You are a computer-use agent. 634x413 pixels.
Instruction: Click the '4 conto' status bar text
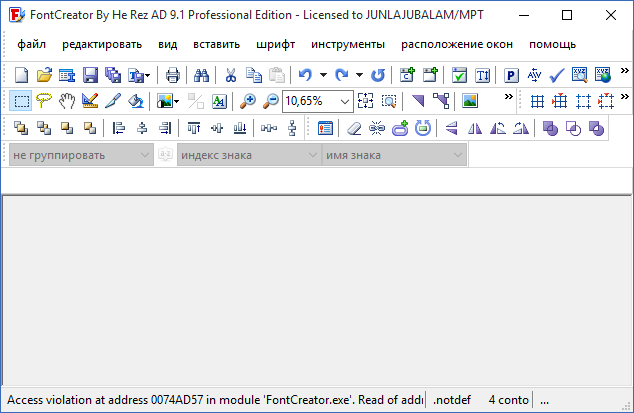click(x=508, y=400)
